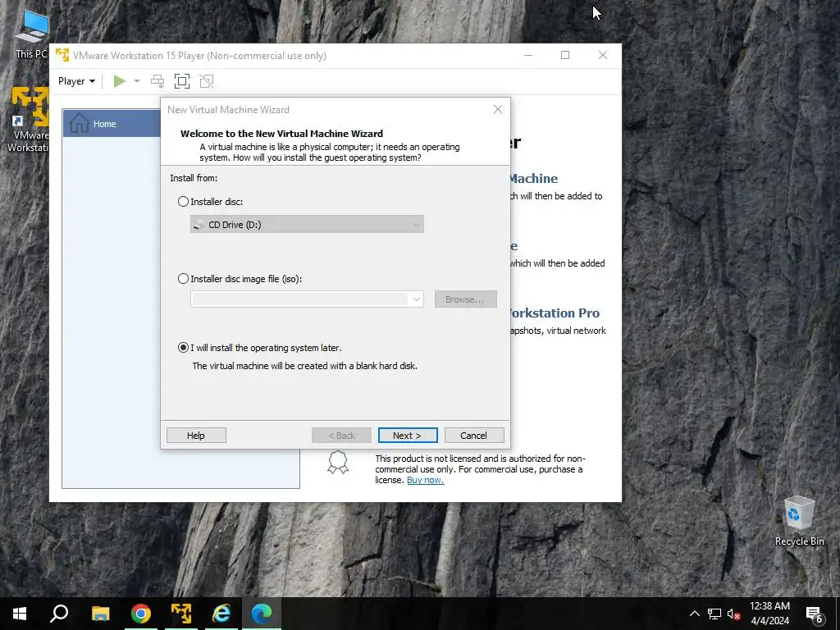Click the VMware Player taskbar icon
Image resolution: width=840 pixels, height=630 pixels.
tap(181, 614)
